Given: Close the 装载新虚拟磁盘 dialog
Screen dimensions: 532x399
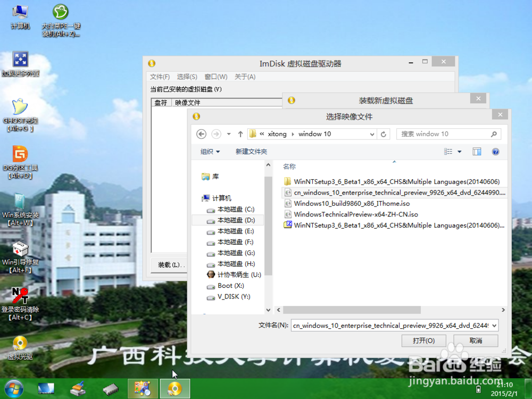Looking at the screenshot, I should click(478, 98).
